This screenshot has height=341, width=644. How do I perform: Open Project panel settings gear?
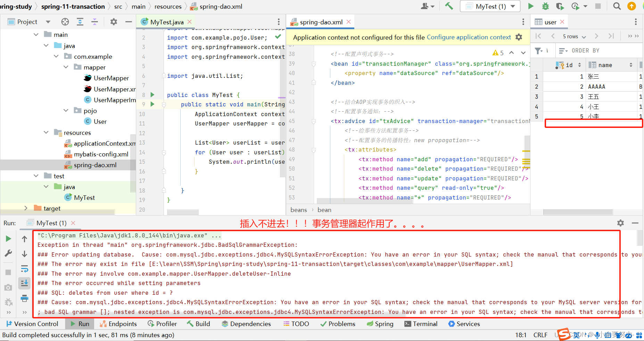(x=114, y=22)
